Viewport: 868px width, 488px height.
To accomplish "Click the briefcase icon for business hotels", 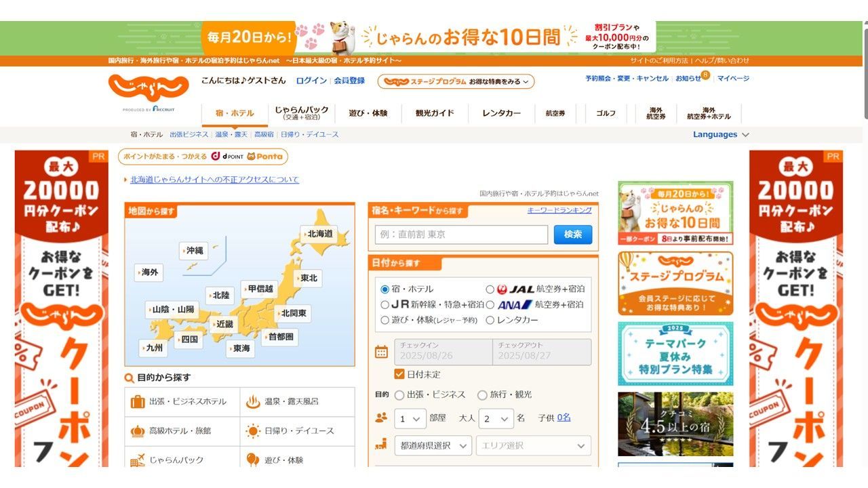I will [138, 401].
